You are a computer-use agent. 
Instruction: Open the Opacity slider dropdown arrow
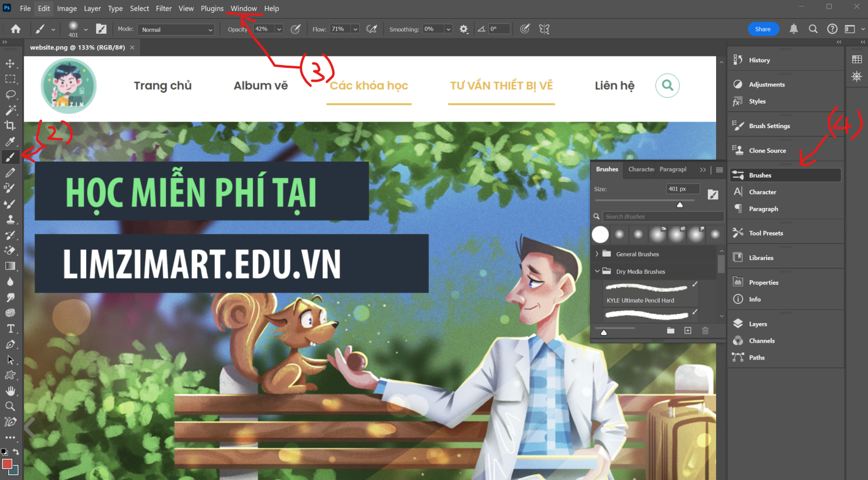click(279, 29)
